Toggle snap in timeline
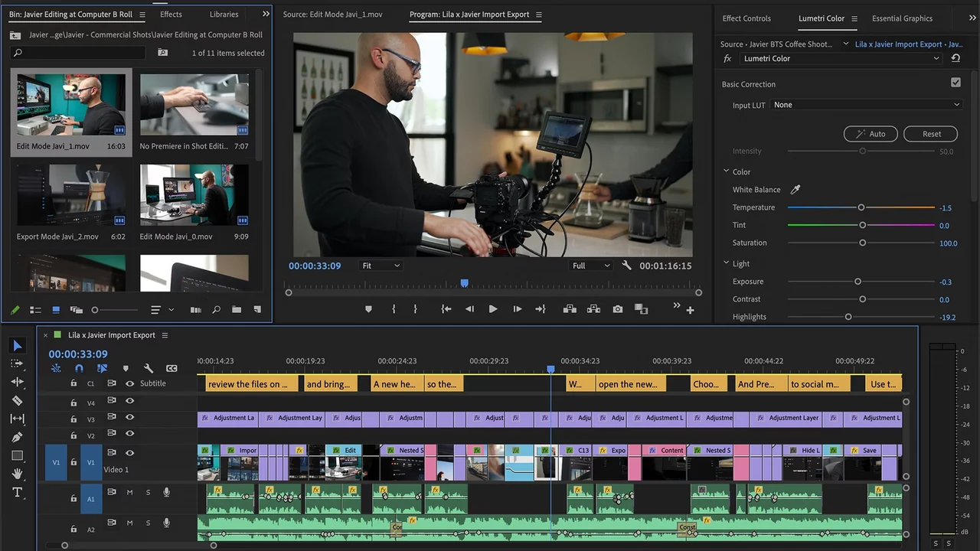Image resolution: width=980 pixels, height=551 pixels. [79, 368]
